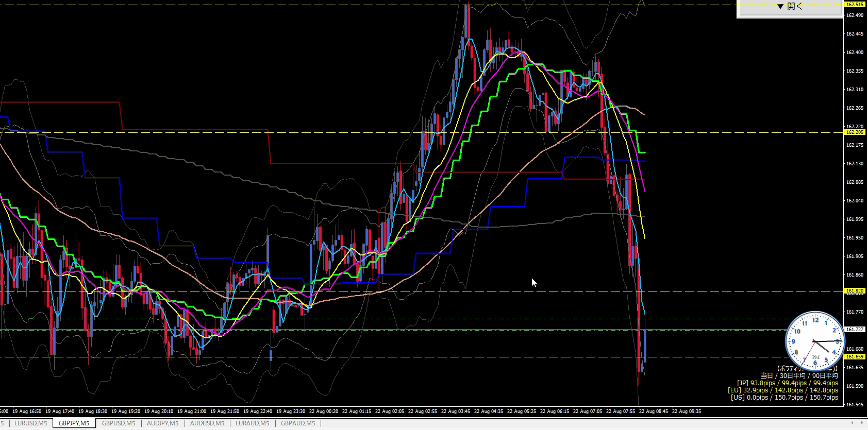The height and width of the screenshot is (430, 868).
Task: Click the 162.205 price level label
Action: click(x=855, y=132)
